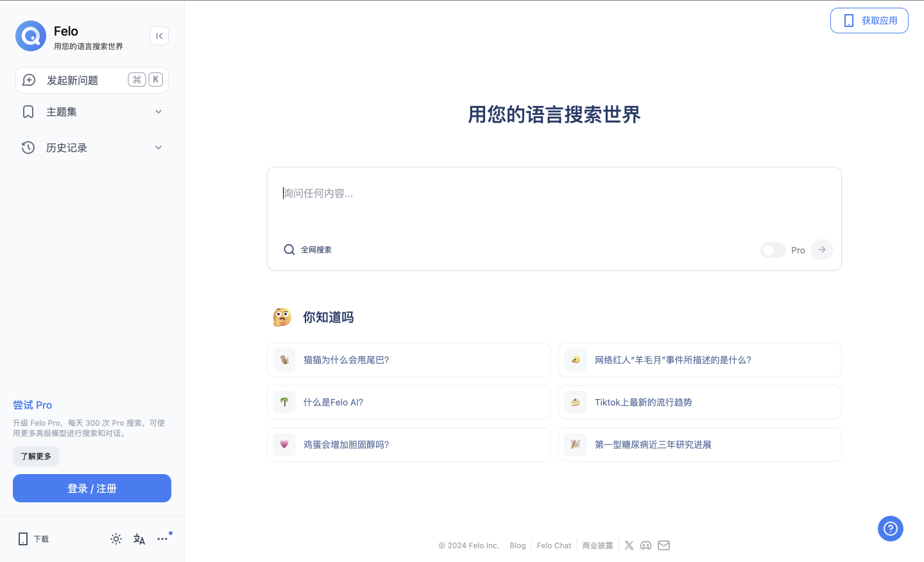This screenshot has width=924, height=562.
Task: Select Tiktok上最新的流行趋势 suggestion
Action: (700, 402)
